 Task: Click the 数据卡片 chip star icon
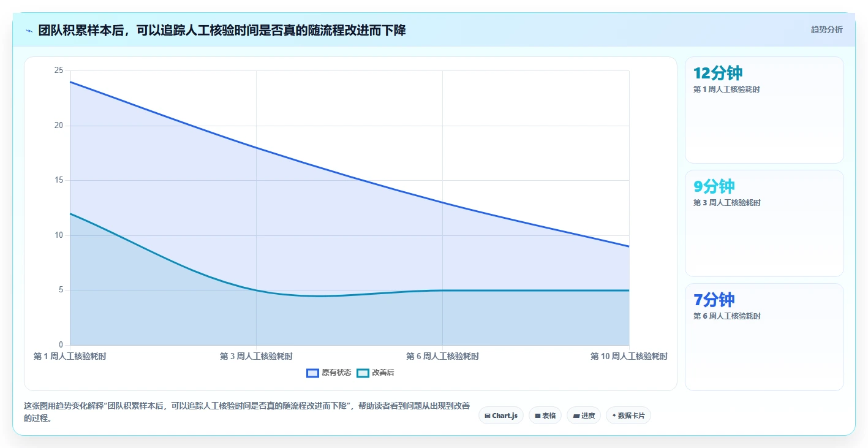[614, 416]
